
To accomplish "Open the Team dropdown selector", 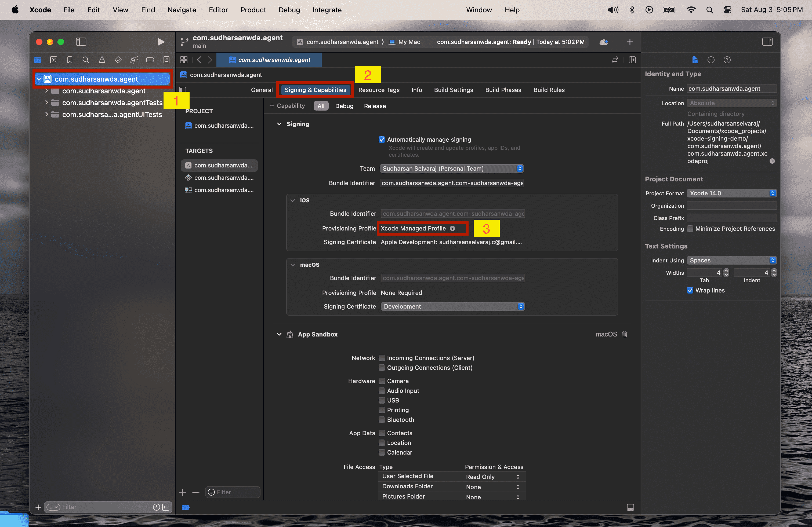I will coord(452,169).
